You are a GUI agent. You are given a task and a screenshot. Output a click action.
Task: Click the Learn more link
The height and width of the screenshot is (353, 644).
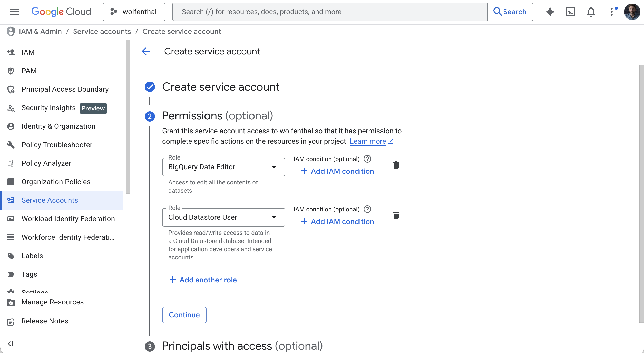tap(368, 141)
